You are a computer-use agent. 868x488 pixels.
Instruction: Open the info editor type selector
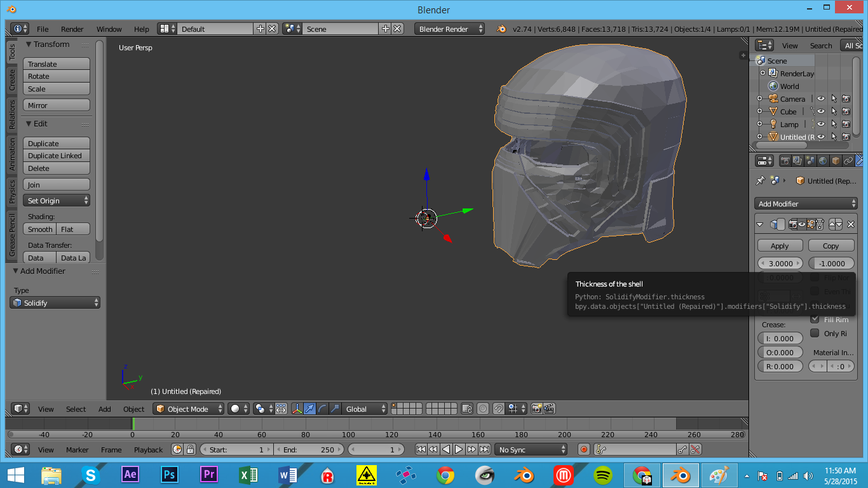(20, 29)
